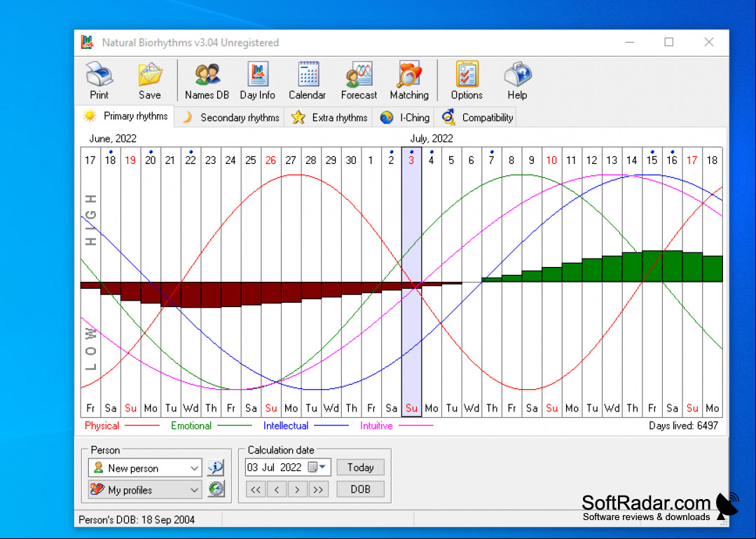Open the Help icon
756x539 pixels.
pyautogui.click(x=517, y=80)
